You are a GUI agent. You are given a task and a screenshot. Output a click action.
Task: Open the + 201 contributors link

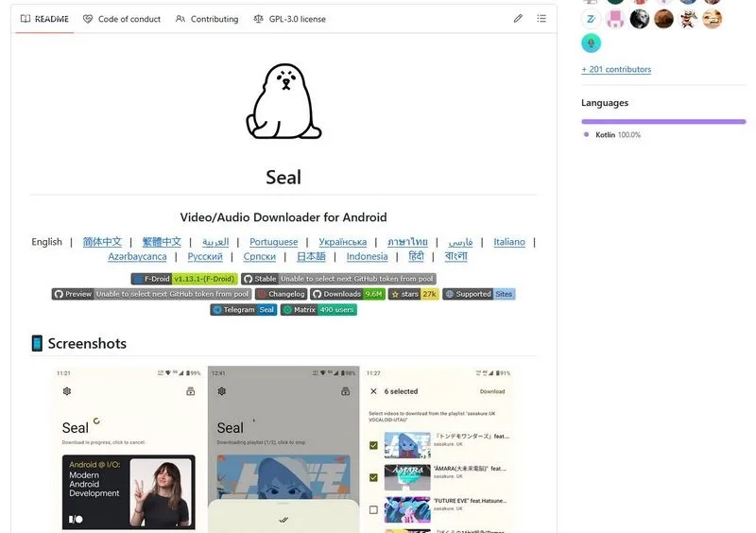click(x=616, y=69)
